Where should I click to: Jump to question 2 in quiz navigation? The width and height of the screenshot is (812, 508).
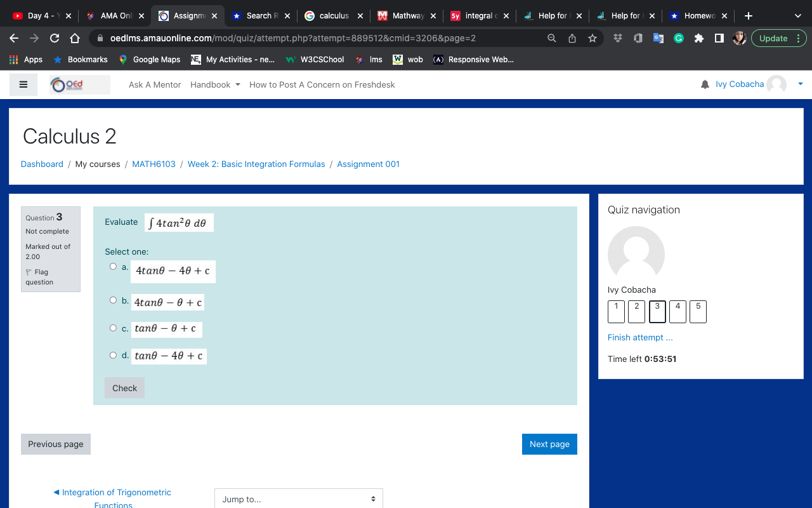[636, 311]
